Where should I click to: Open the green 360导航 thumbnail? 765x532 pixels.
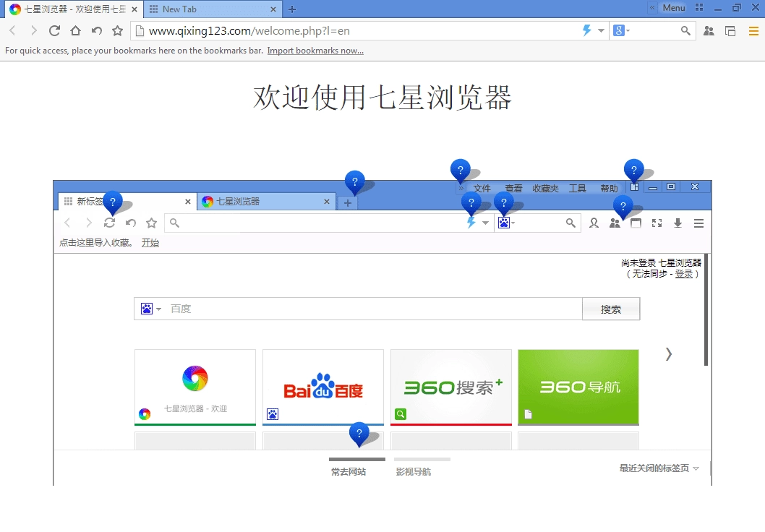coord(578,387)
